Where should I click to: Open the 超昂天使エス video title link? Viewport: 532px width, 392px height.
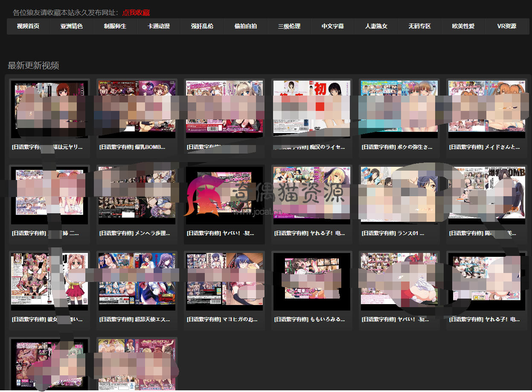(x=134, y=319)
